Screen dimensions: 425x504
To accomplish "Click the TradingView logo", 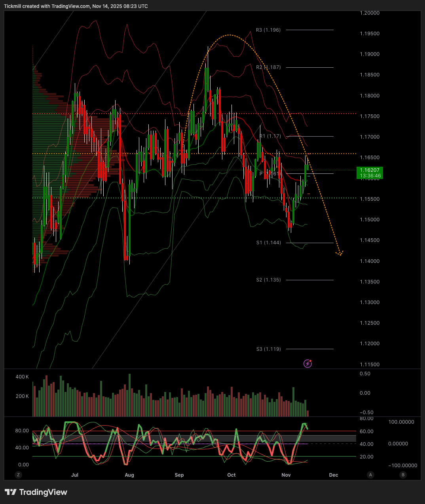I will coord(36,492).
